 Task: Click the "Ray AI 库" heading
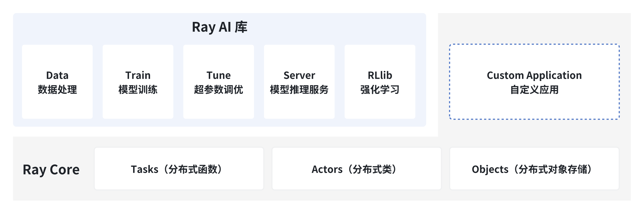219,27
